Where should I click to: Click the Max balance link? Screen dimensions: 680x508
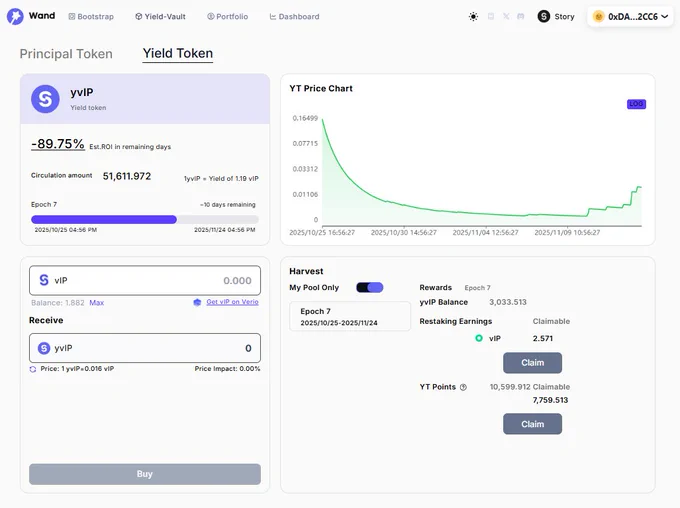click(x=97, y=303)
